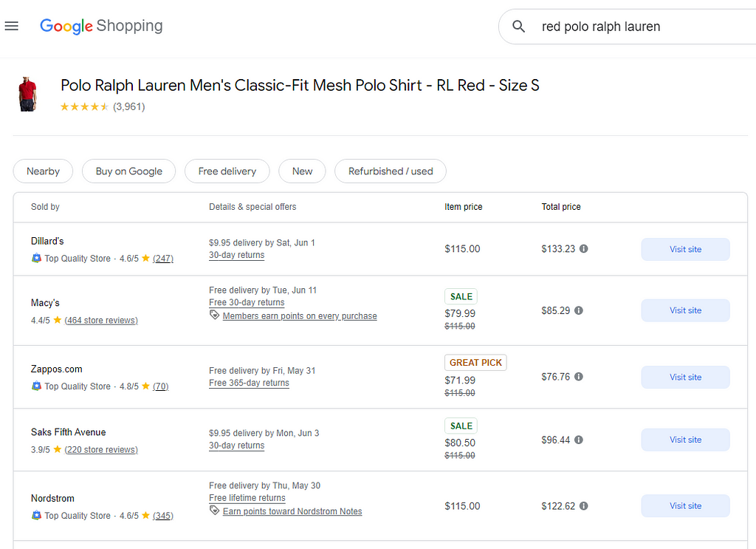The height and width of the screenshot is (549, 756).
Task: Click Saks Fifth Avenue SALE badge
Action: point(461,426)
